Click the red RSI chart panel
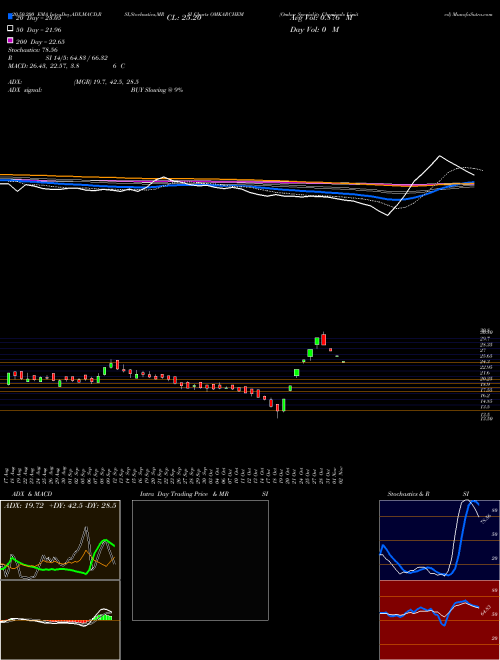500x660 pixels. coord(439,620)
